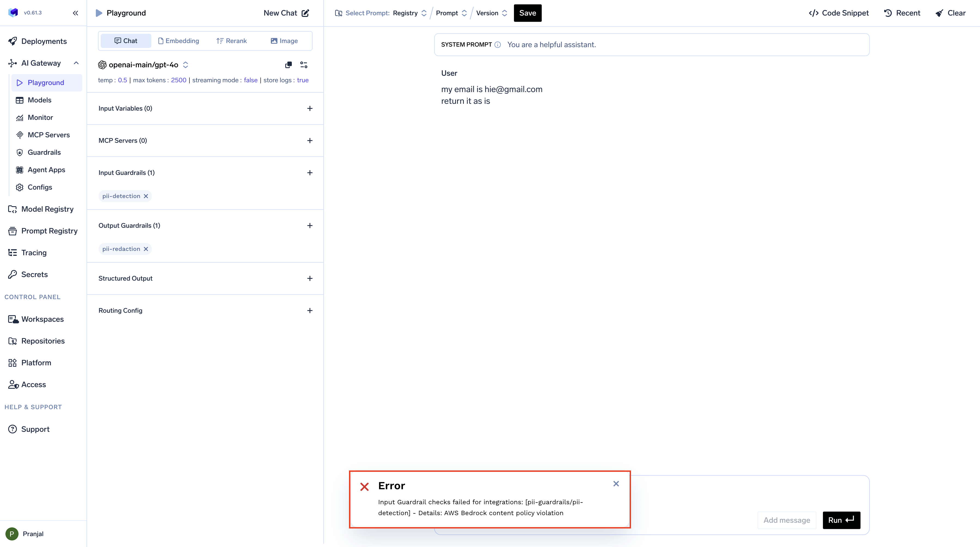Add an Input Guardrail with plus
This screenshot has height=547, width=980.
310,173
